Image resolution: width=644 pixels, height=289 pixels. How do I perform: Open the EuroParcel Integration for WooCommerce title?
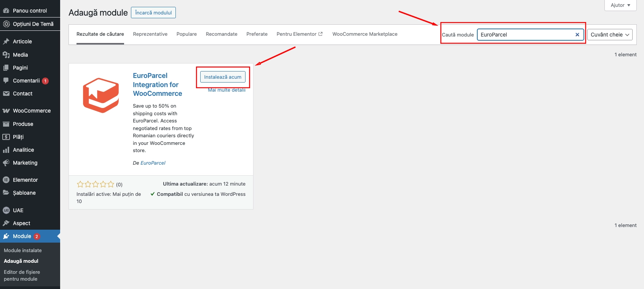(x=158, y=84)
